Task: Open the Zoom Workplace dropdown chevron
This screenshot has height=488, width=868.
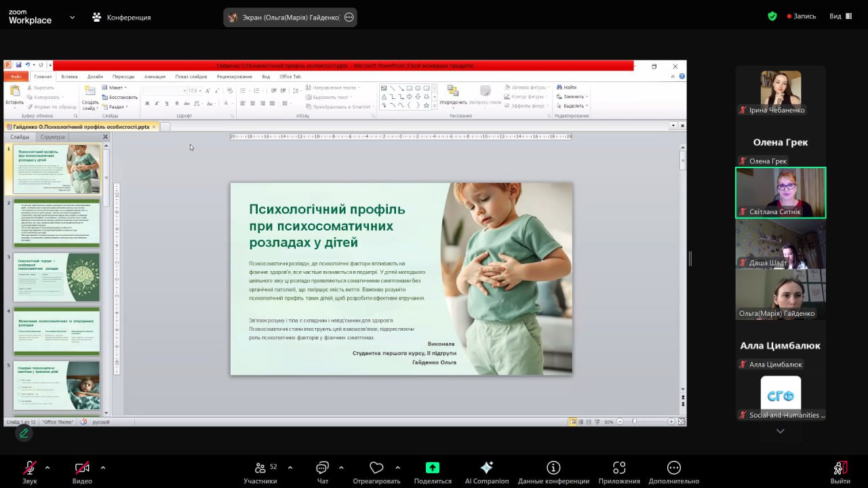Action: click(72, 17)
